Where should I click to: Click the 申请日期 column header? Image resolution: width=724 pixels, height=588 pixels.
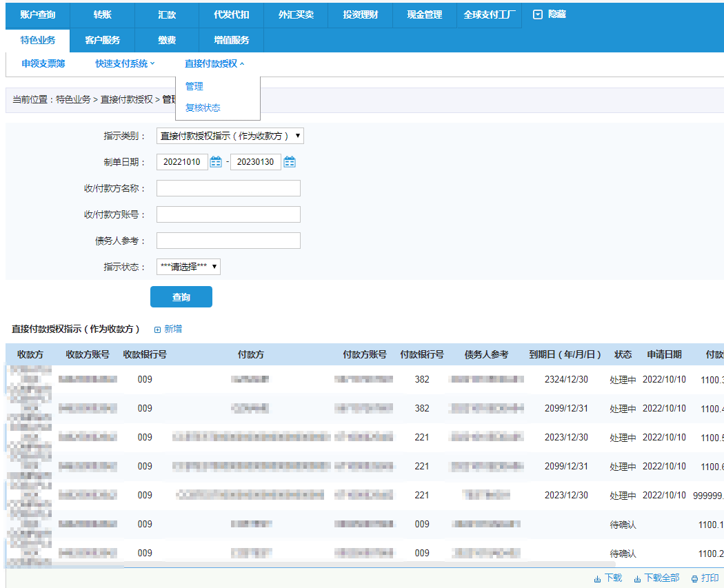point(665,354)
